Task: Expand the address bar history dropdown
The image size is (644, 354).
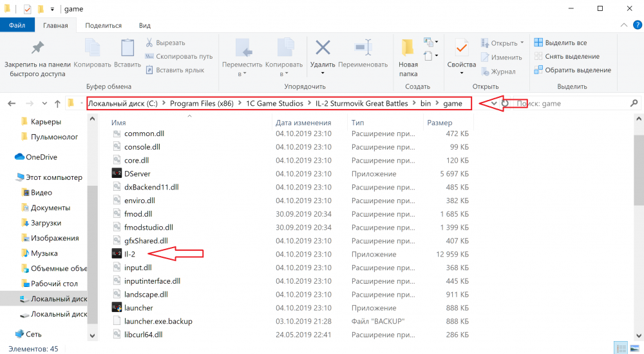Action: [494, 103]
